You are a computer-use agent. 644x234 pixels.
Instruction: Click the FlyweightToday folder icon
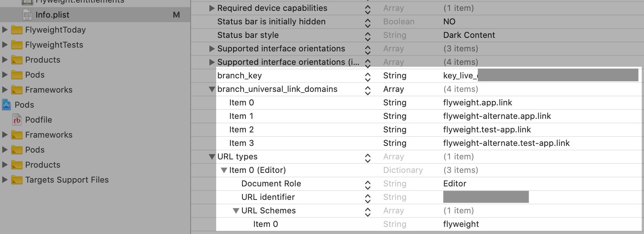(17, 30)
